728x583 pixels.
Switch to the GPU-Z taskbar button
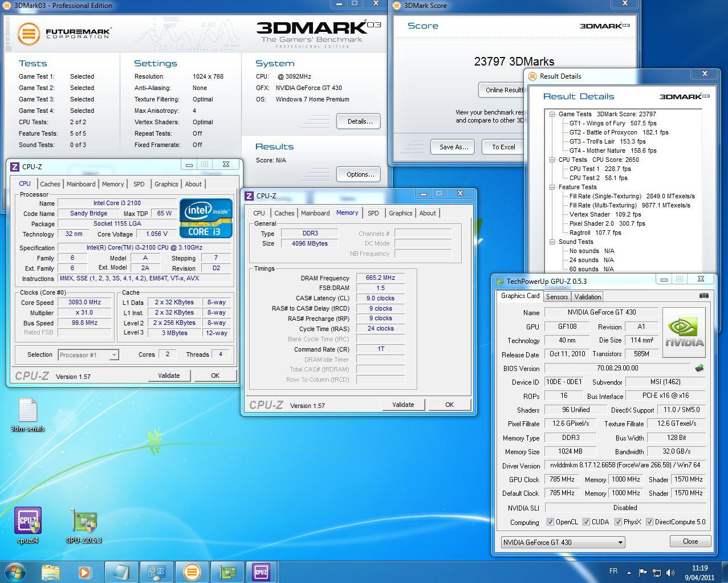pyautogui.click(x=227, y=572)
